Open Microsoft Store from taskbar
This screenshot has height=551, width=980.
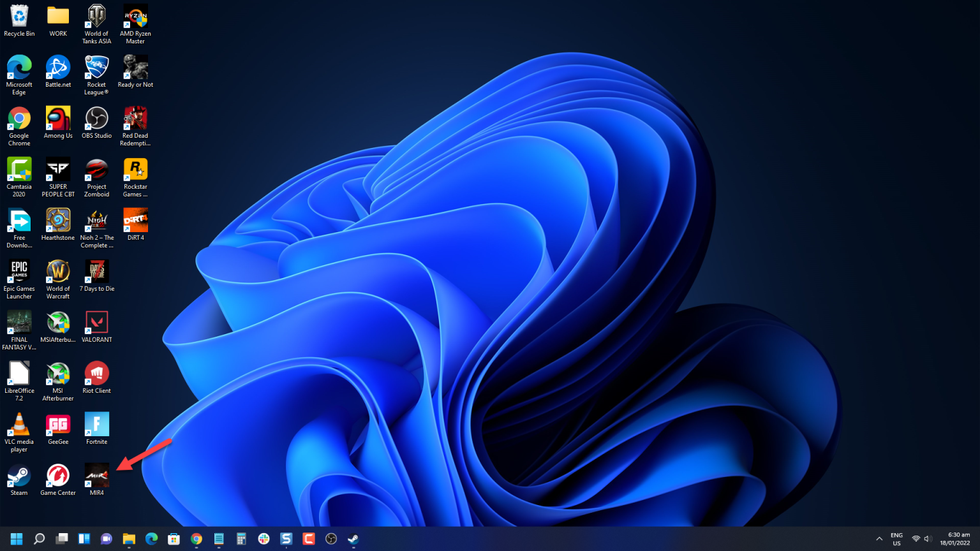click(174, 539)
